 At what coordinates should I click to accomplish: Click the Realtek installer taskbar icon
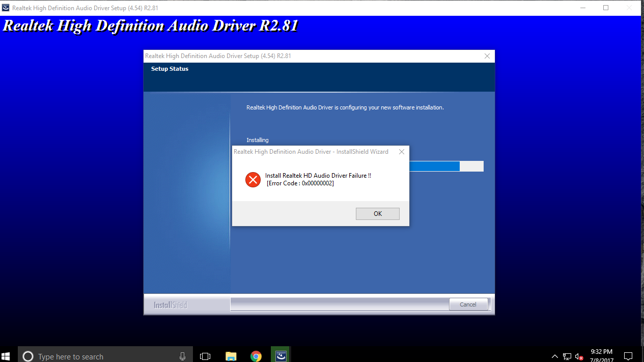point(281,356)
